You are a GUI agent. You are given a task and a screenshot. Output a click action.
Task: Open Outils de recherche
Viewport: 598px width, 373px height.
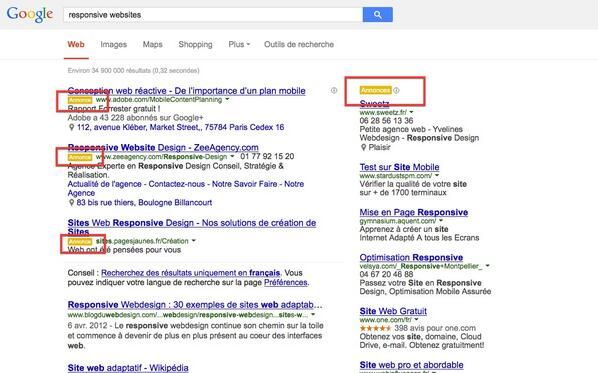pos(299,44)
